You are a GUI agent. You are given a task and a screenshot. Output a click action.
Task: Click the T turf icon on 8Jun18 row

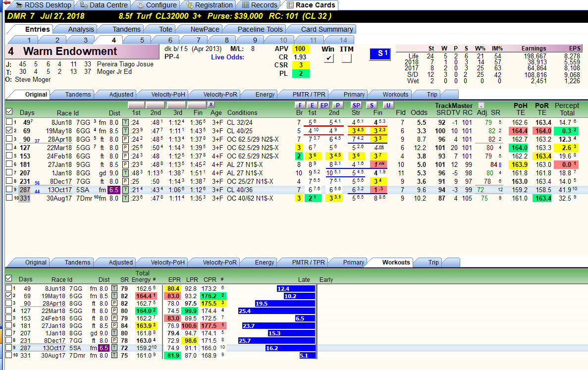[125, 122]
